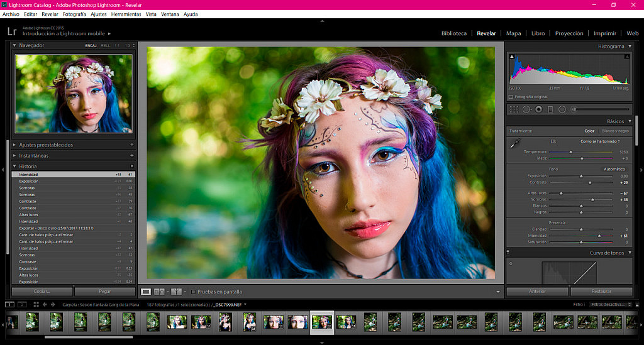This screenshot has height=345, width=644.
Task: Click the Copiar button
Action: (42, 292)
